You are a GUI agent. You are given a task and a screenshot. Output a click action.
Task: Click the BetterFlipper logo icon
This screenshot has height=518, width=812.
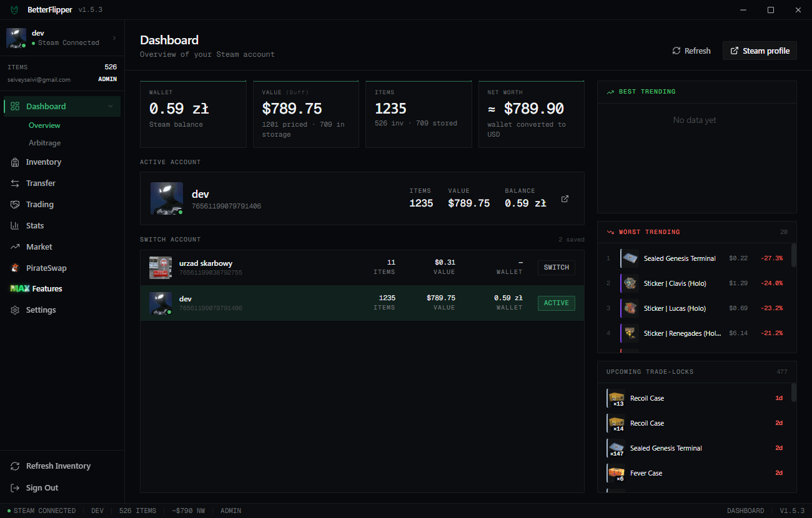pyautogui.click(x=14, y=10)
